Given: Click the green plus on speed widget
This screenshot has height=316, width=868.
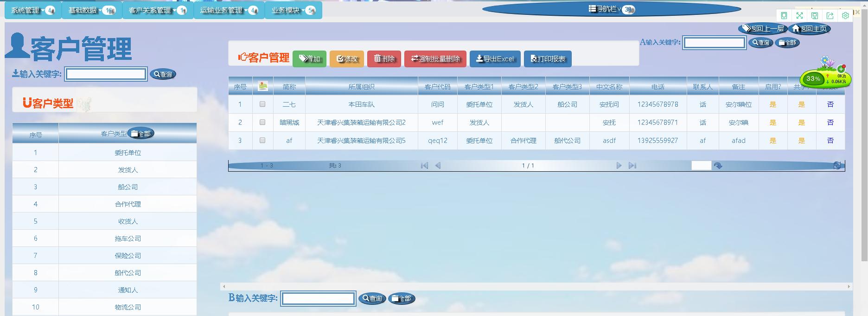Looking at the screenshot, I should click(x=841, y=69).
